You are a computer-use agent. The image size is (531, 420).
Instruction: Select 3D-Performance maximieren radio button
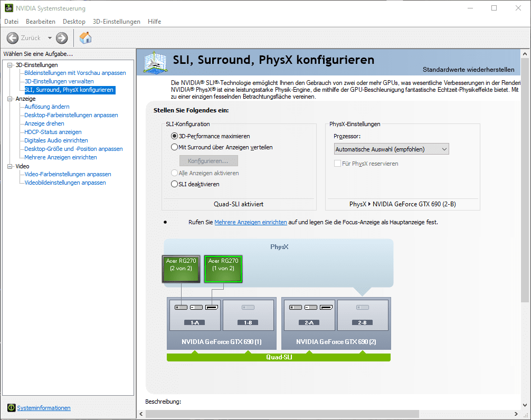(174, 136)
